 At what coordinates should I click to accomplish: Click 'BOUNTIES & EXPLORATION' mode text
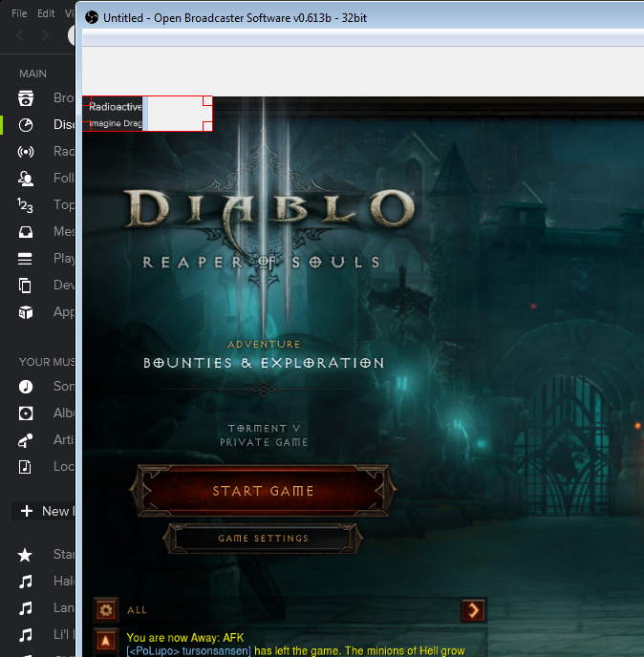pyautogui.click(x=264, y=363)
